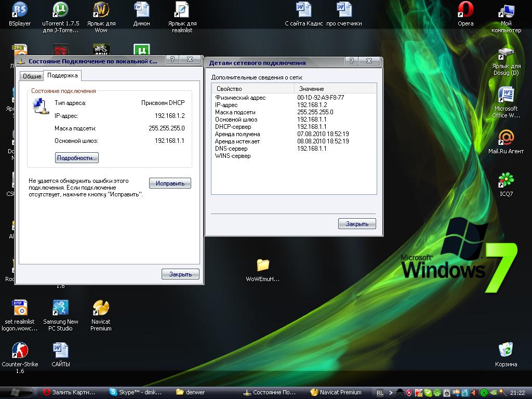Select the Поддержка tab
This screenshot has height=399, width=532.
point(62,76)
